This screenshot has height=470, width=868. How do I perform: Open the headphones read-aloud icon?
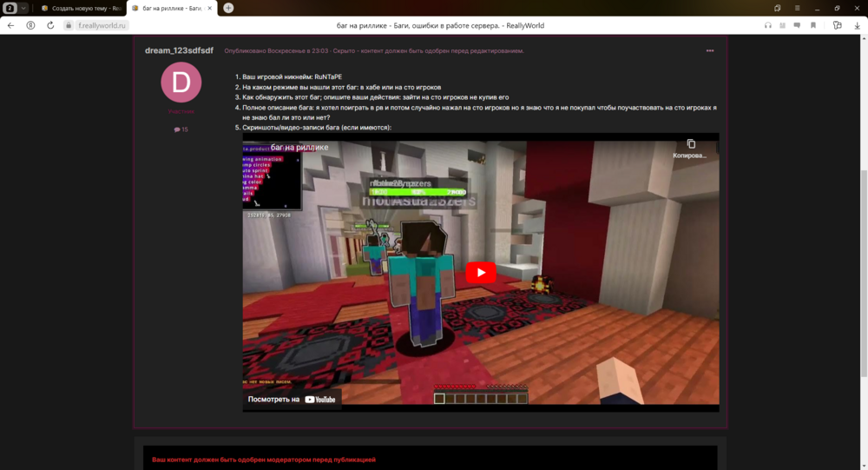[768, 25]
